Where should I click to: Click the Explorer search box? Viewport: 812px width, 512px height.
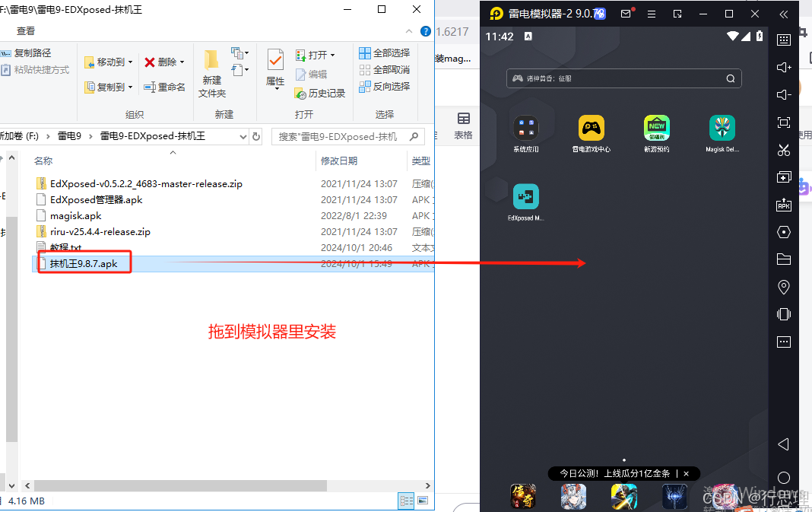(348, 136)
